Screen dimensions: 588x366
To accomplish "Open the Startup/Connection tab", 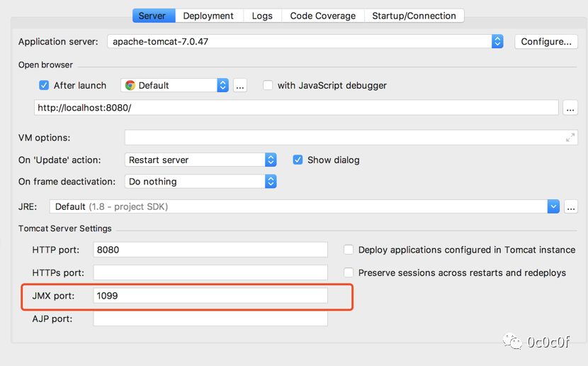I will (x=414, y=16).
